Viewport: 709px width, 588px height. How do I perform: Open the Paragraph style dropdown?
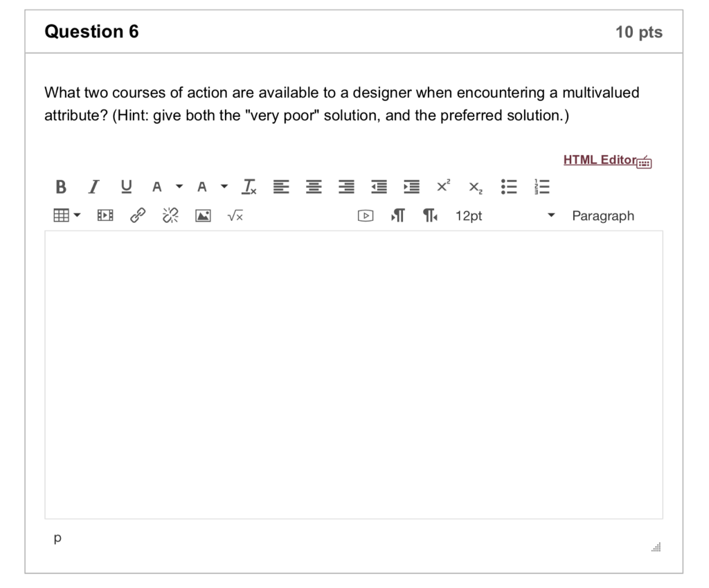(602, 215)
